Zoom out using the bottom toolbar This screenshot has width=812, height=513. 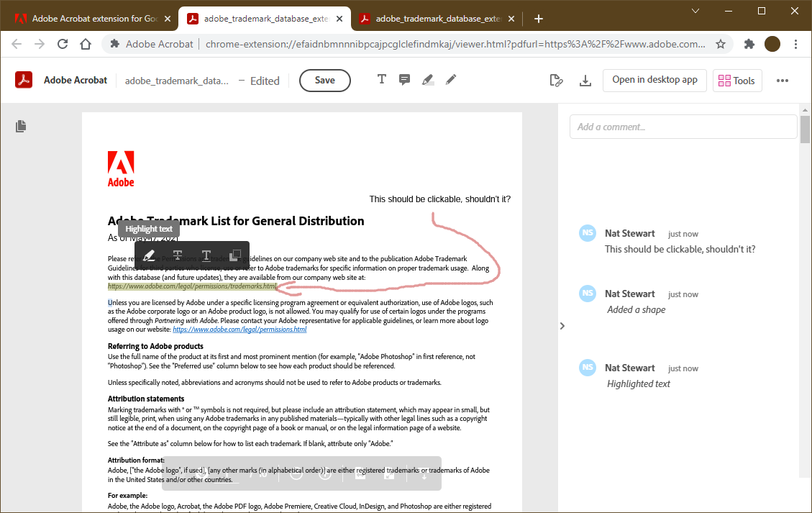tap(296, 473)
